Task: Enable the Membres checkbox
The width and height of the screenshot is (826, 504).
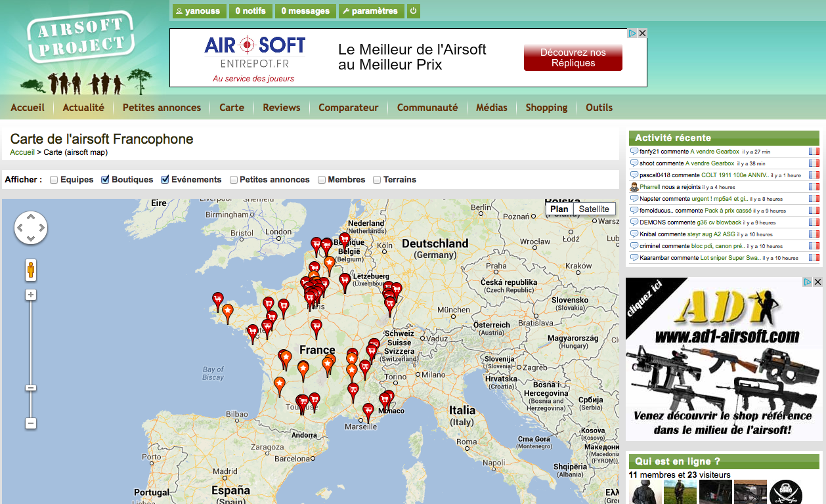Action: (x=322, y=180)
